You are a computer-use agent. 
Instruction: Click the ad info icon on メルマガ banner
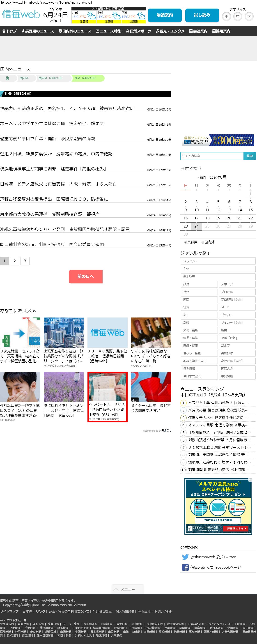pyautogui.click(x=250, y=480)
